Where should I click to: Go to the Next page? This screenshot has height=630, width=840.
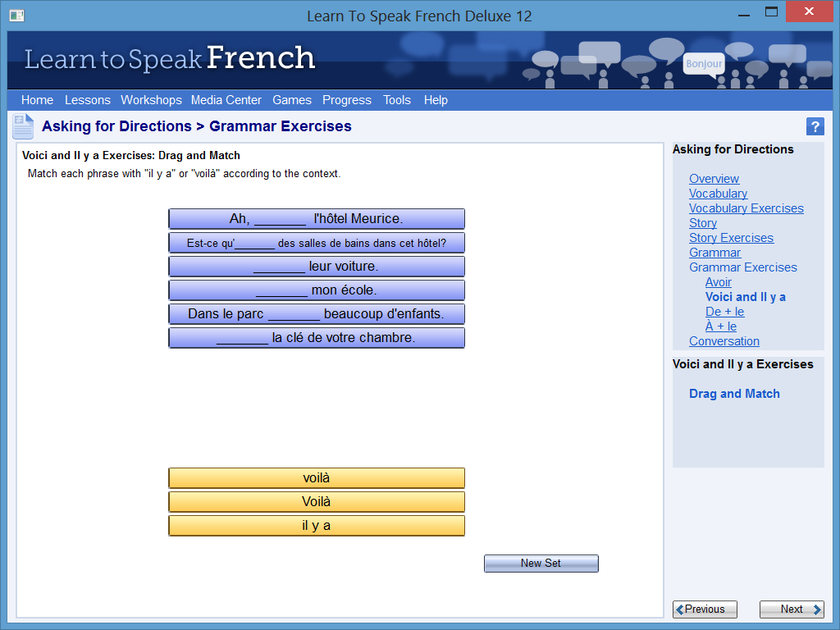coord(792,609)
